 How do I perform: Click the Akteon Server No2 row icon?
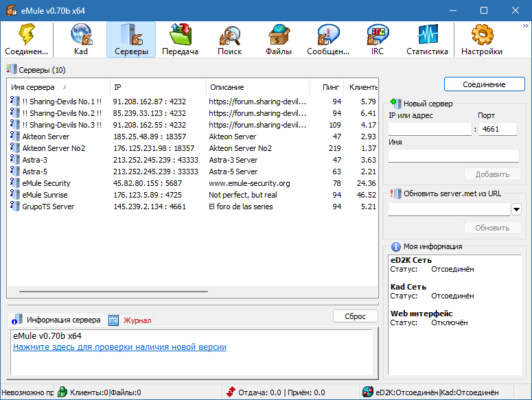click(x=15, y=148)
